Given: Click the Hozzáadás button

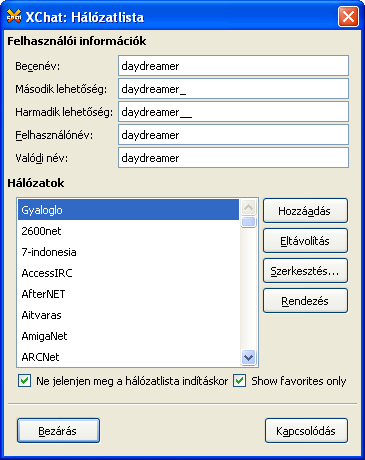Looking at the screenshot, I should (305, 211).
